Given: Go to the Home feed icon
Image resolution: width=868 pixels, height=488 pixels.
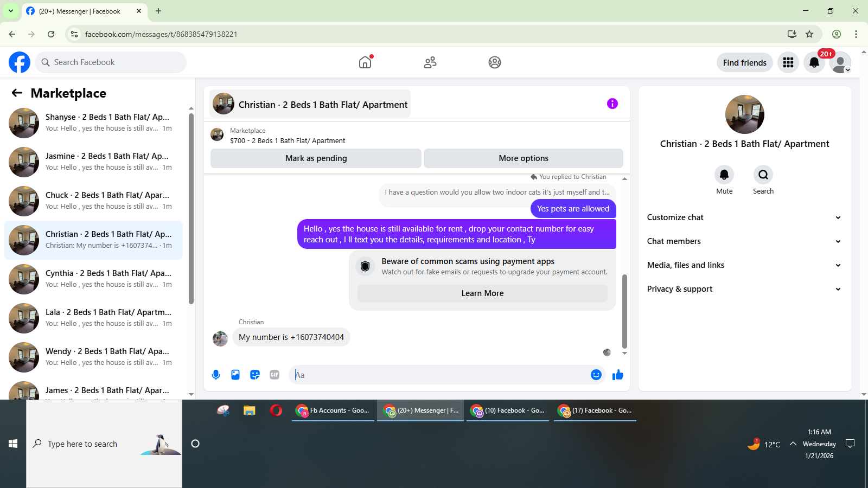Looking at the screenshot, I should [x=366, y=62].
